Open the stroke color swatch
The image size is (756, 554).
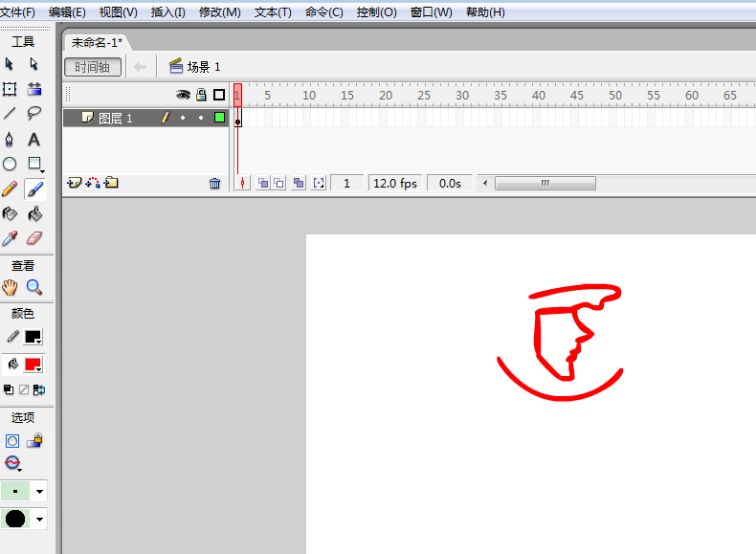pyautogui.click(x=33, y=337)
